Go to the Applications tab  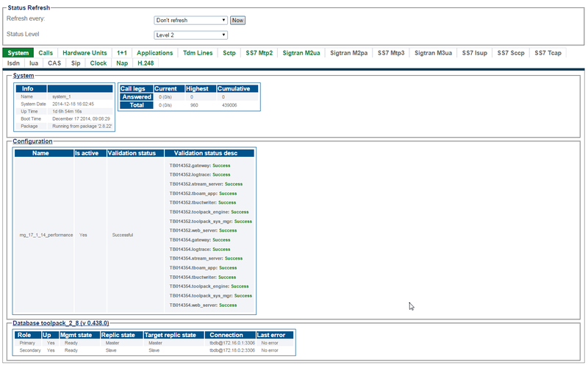[155, 53]
